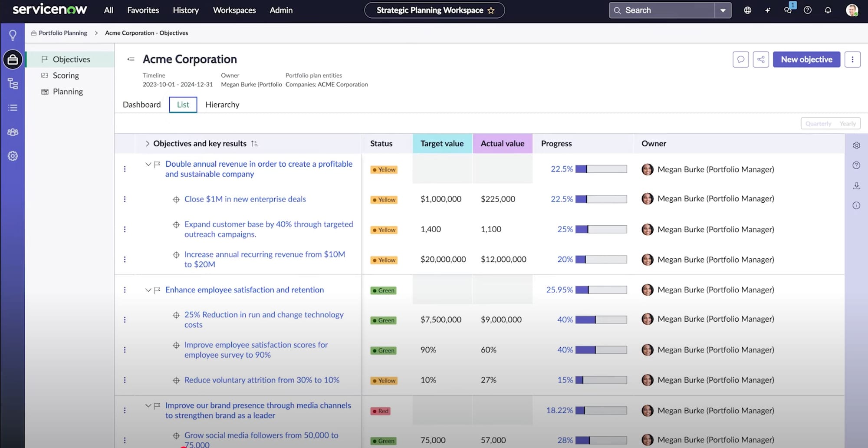The image size is (868, 448).
Task: Collapse the Double annual revenue objective
Action: pos(148,164)
